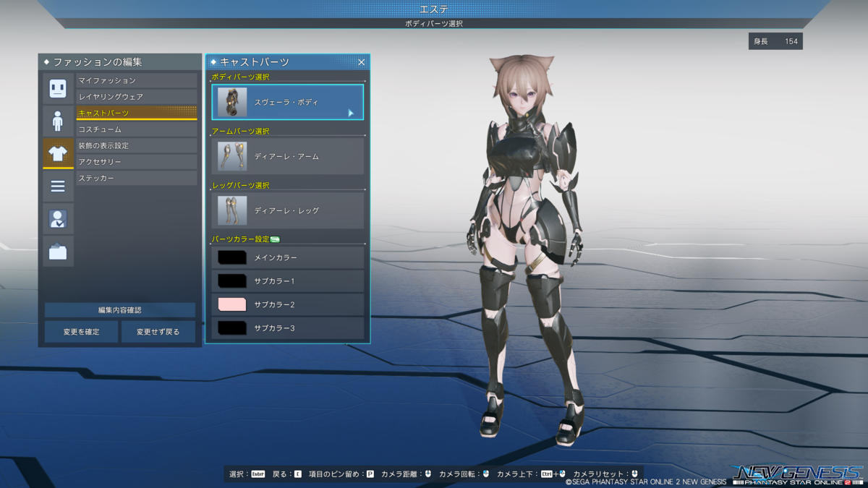Pick the サブカラー3 black color swatch
Viewport: 868px width, 488px height.
pyautogui.click(x=232, y=328)
